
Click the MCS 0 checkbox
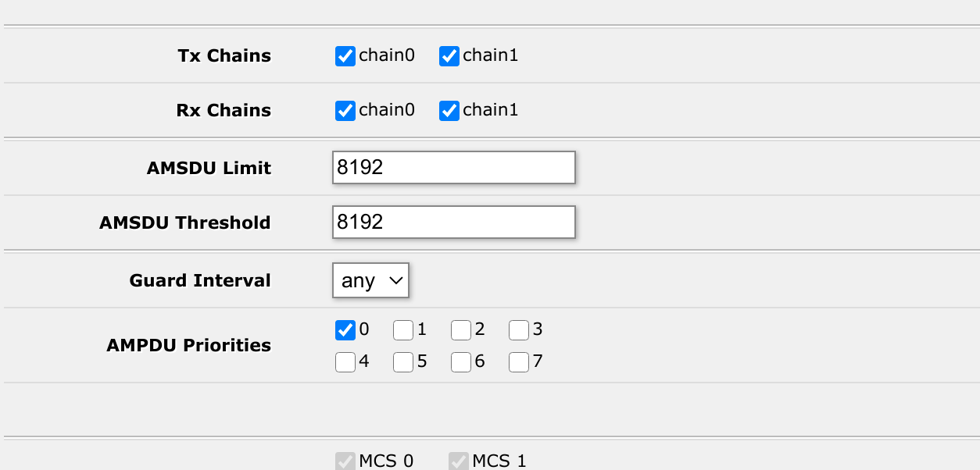coord(345,461)
